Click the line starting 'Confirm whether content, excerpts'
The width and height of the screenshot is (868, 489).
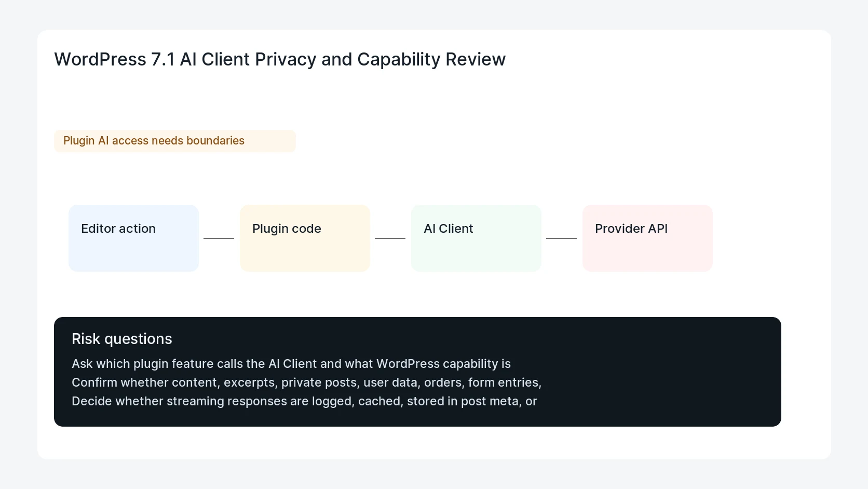tap(306, 382)
